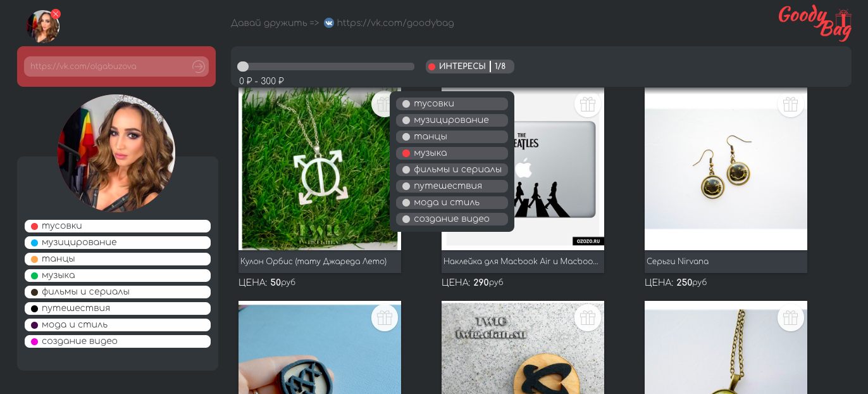Screen dimensions: 868x394
Task: Select танцы tag in profile sidebar
Action: [x=118, y=259]
